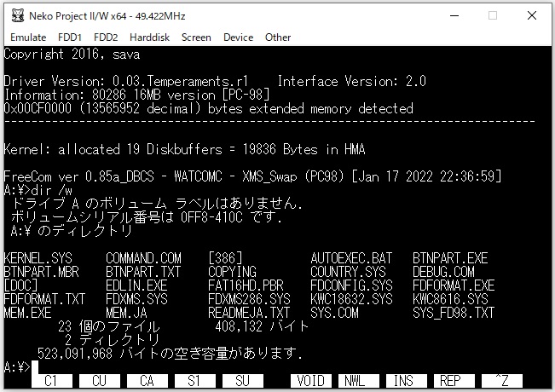Viewport: 555px width, 392px height.
Task: Click the FreeCom ver 0.85a_DBCS line
Action: 252,176
